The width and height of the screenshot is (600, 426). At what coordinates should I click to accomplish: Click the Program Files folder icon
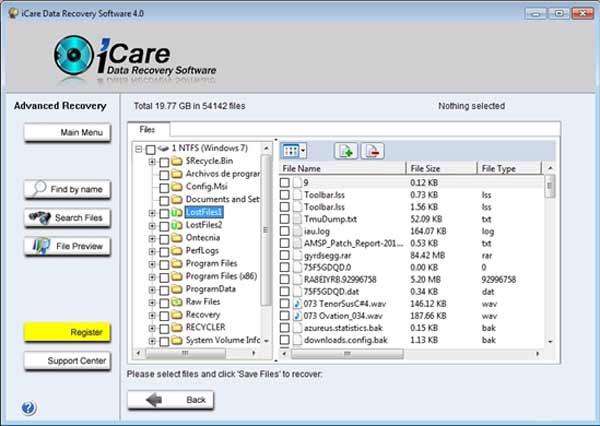(x=176, y=264)
